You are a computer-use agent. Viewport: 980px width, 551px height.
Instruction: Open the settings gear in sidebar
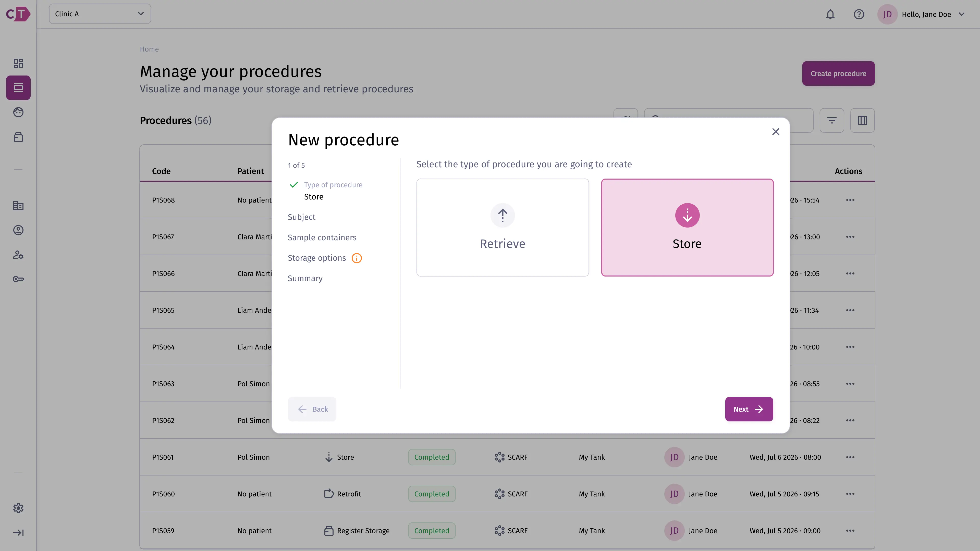click(x=18, y=508)
